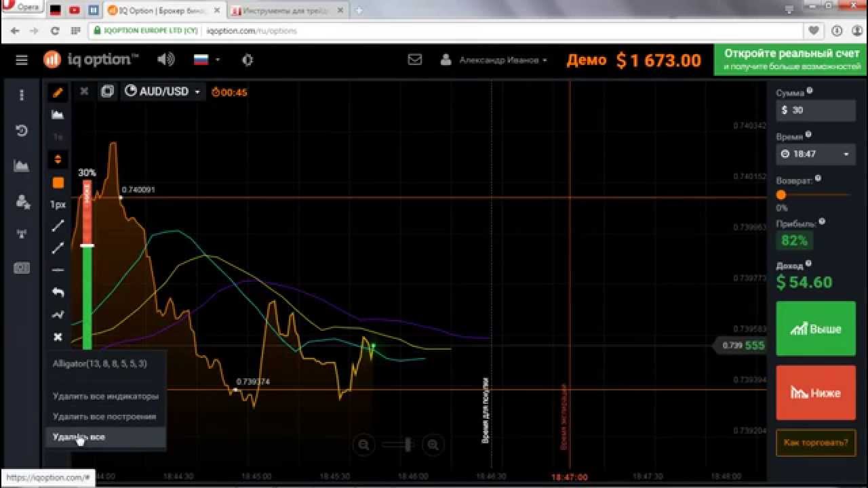Open the messages envelope icon
Viewport: 868px width, 488px height.
414,60
